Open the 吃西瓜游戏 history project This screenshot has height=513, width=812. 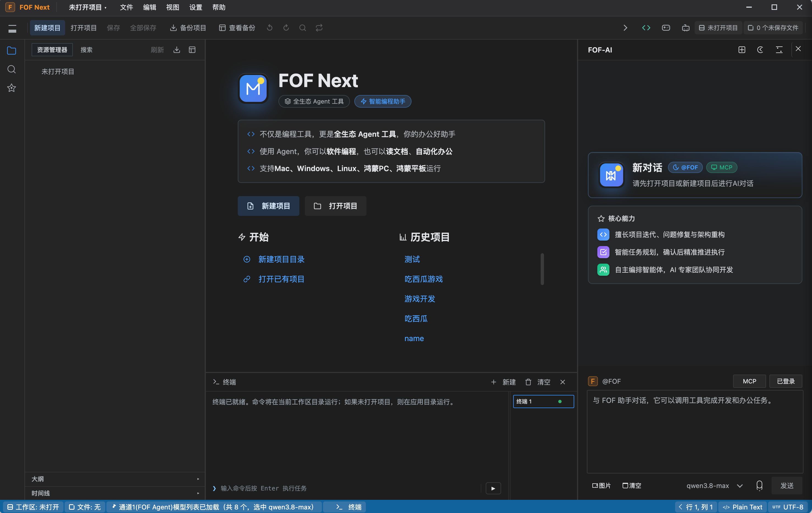pyautogui.click(x=424, y=279)
